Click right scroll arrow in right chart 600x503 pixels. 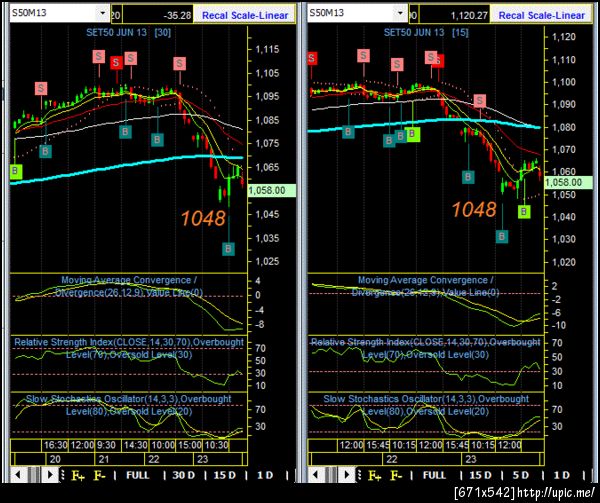point(347,475)
